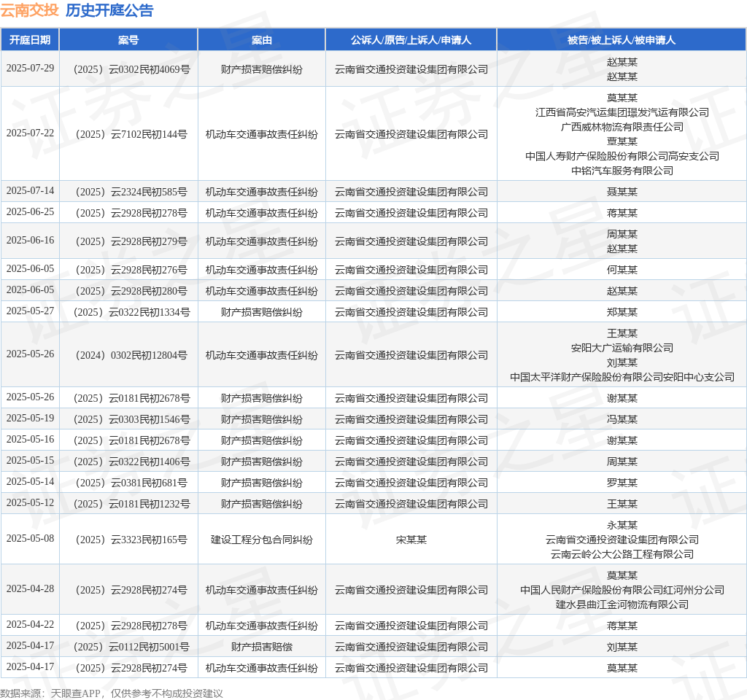The height and width of the screenshot is (700, 747).
Task: Click defendant 中国人寿财产保险股份有限公司高安支公司
Action: 622,156
